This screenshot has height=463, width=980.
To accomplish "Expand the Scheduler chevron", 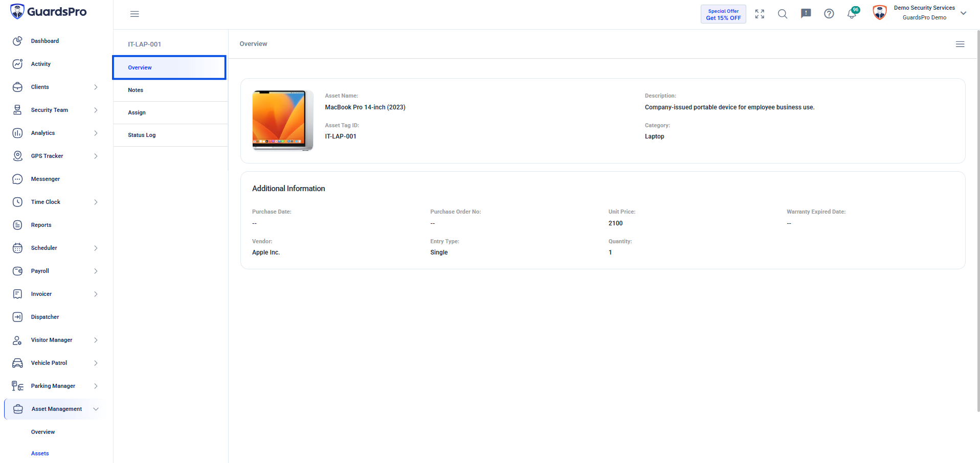I will (96, 248).
